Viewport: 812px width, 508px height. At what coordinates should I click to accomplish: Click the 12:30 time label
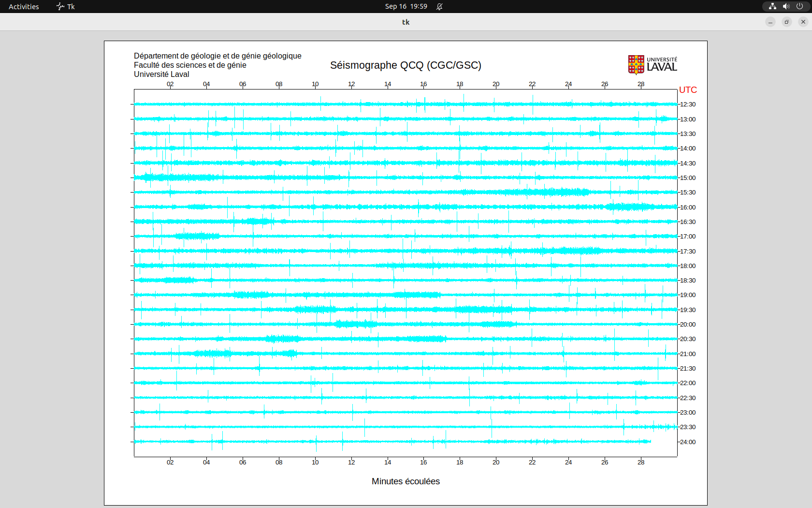click(x=688, y=105)
